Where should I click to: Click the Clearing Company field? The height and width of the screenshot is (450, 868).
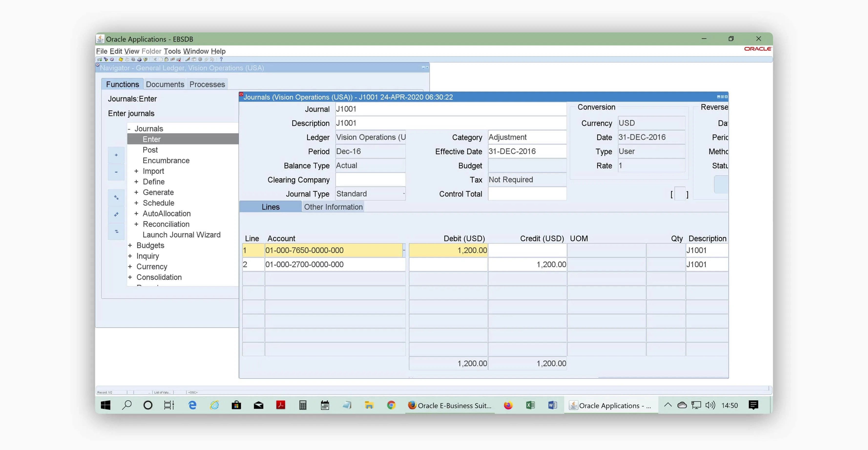(370, 180)
